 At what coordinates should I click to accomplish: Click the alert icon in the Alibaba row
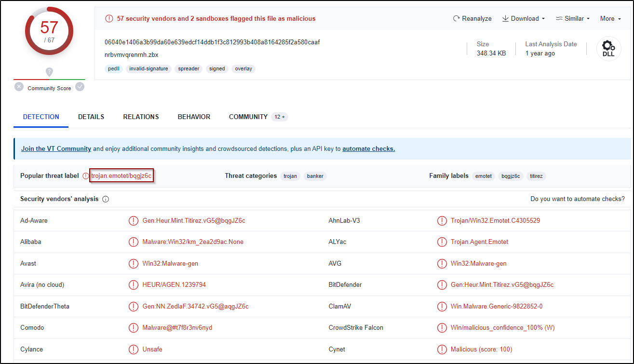pyautogui.click(x=134, y=242)
